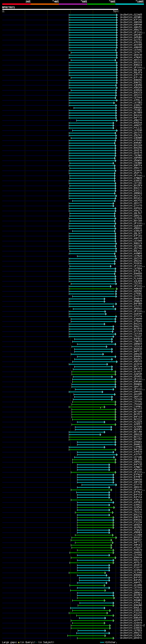
Task: Click the white query sequence bar
Action: point(60,9)
